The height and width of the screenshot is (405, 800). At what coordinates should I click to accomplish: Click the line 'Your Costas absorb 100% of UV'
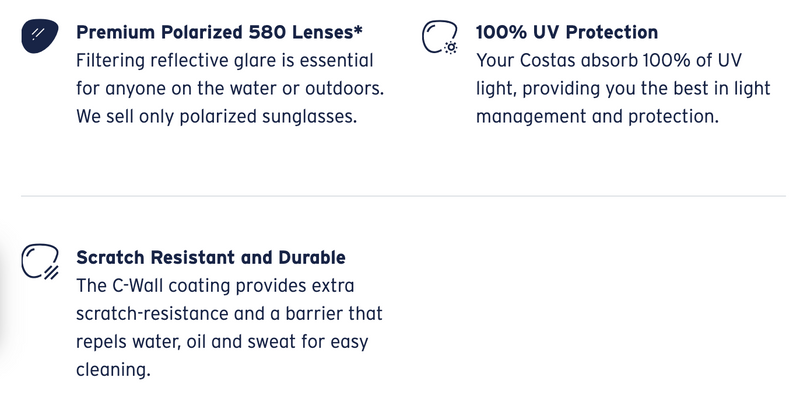pyautogui.click(x=609, y=61)
